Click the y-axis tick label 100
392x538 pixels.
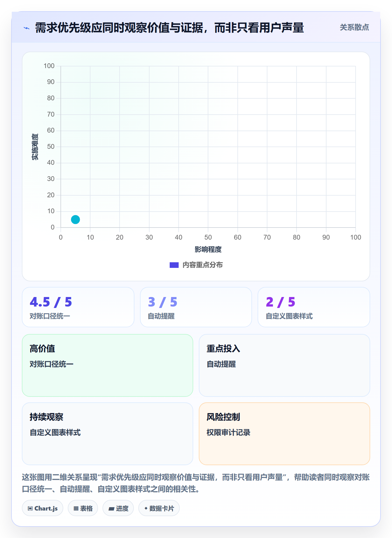(x=49, y=66)
